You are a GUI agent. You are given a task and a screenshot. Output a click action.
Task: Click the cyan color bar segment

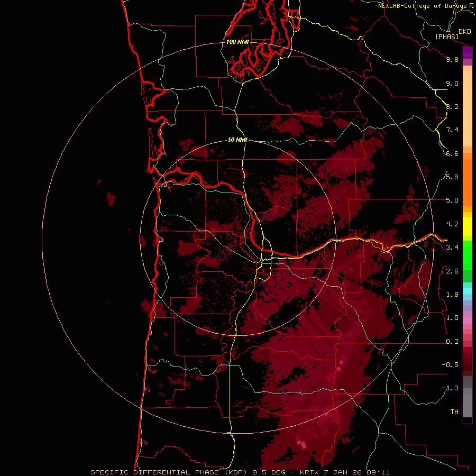click(x=467, y=291)
